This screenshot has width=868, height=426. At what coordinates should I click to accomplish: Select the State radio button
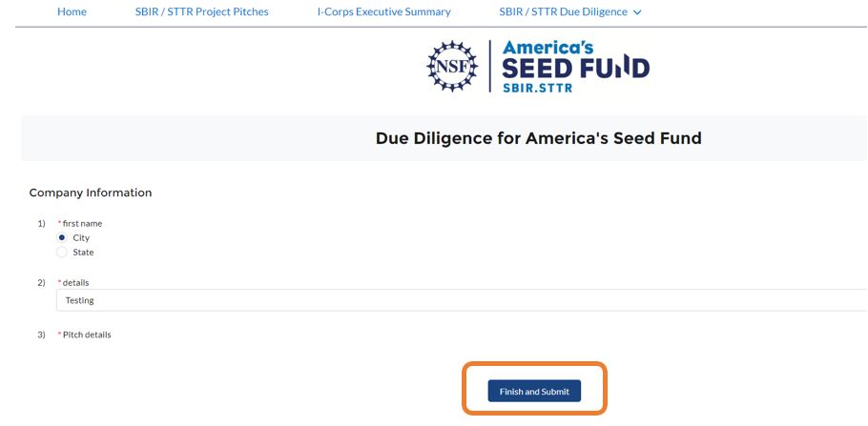pos(62,253)
